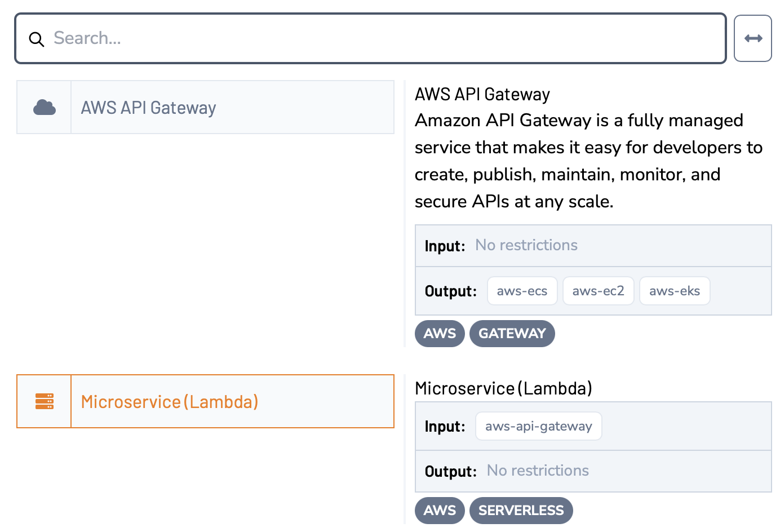Click the cloud icon for AWS API Gateway
This screenshot has width=780, height=532.
44,107
